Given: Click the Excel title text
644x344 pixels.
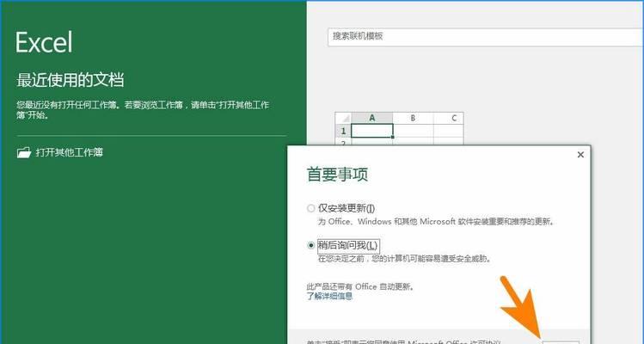Looking at the screenshot, I should pyautogui.click(x=44, y=41).
